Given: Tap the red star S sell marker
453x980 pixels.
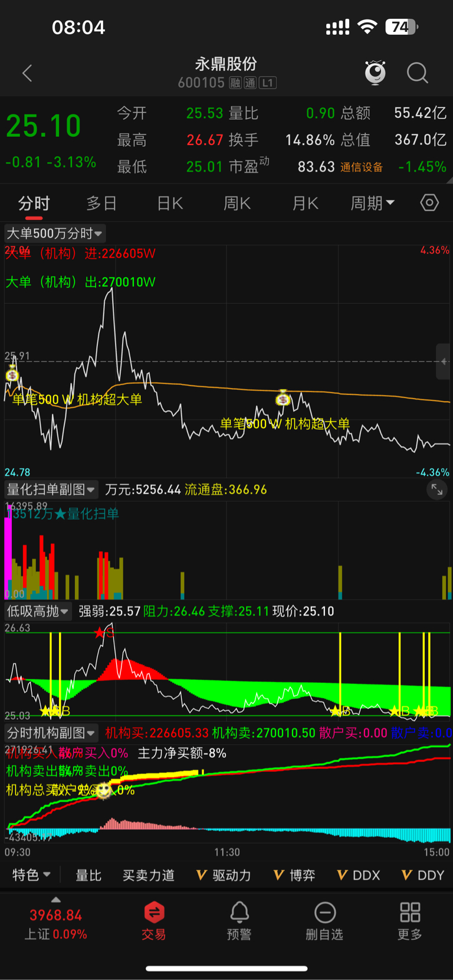Looking at the screenshot, I should tap(104, 633).
